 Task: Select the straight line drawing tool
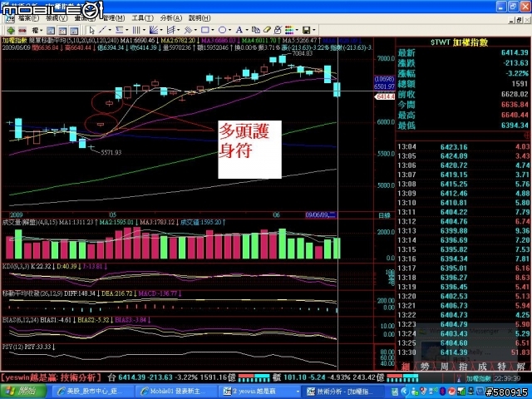point(102,30)
